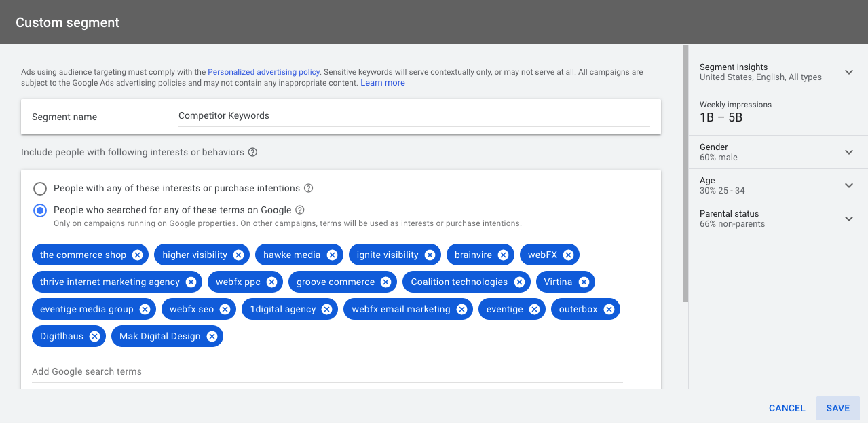Screen dimensions: 868x423
Task: Remove the 'webfx email marketing' chip
Action: 461,309
